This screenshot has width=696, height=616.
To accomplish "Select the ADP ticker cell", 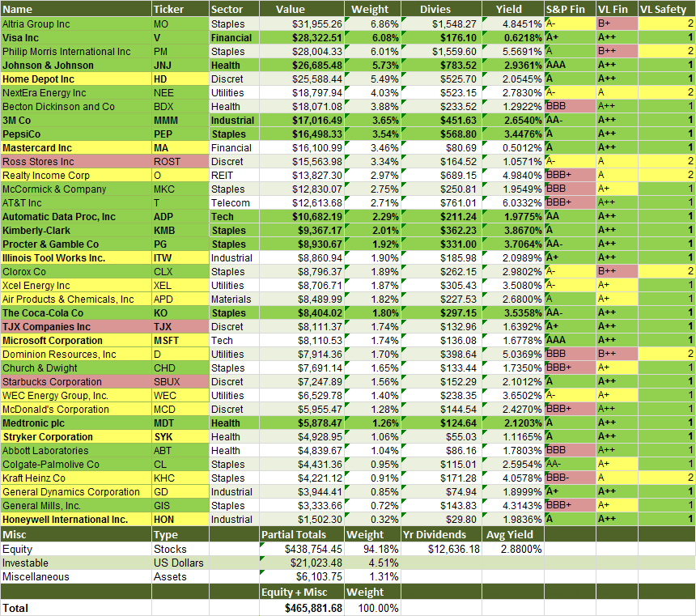I will [180, 217].
